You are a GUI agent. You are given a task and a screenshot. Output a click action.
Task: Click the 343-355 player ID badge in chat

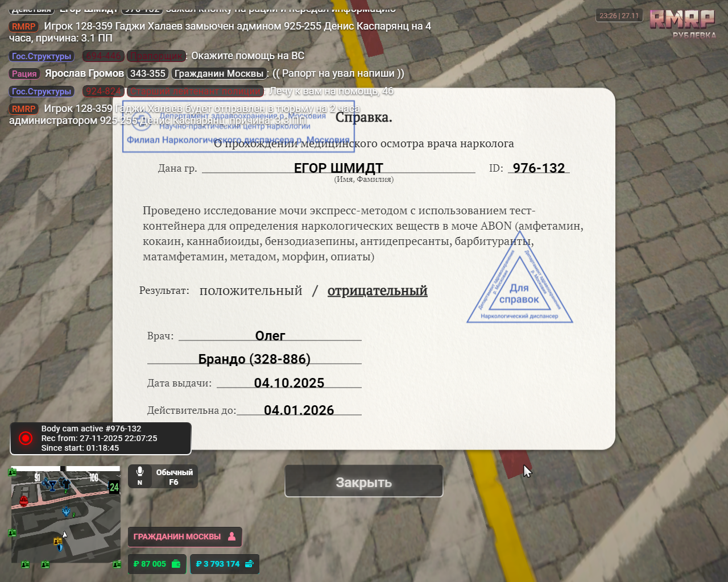coord(148,73)
